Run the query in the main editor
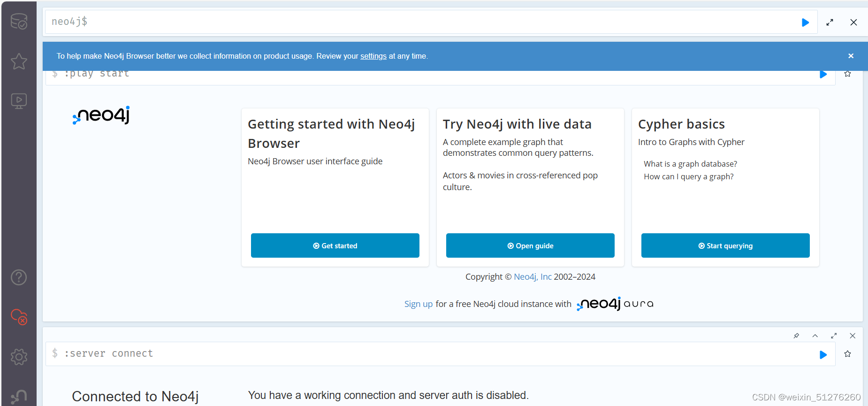Viewport: 868px width, 406px height. click(805, 22)
